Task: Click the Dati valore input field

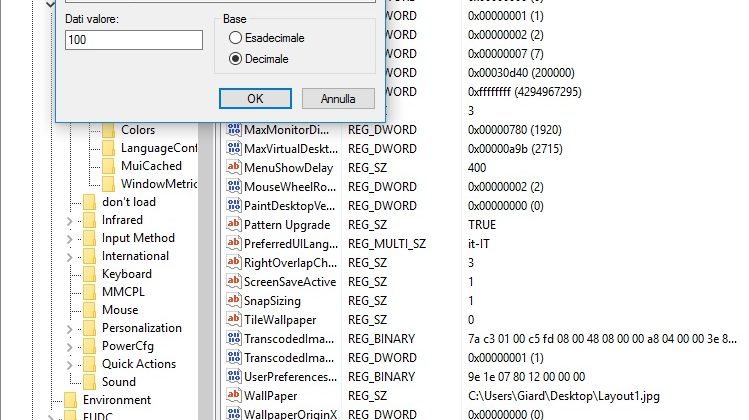Action: click(x=134, y=40)
